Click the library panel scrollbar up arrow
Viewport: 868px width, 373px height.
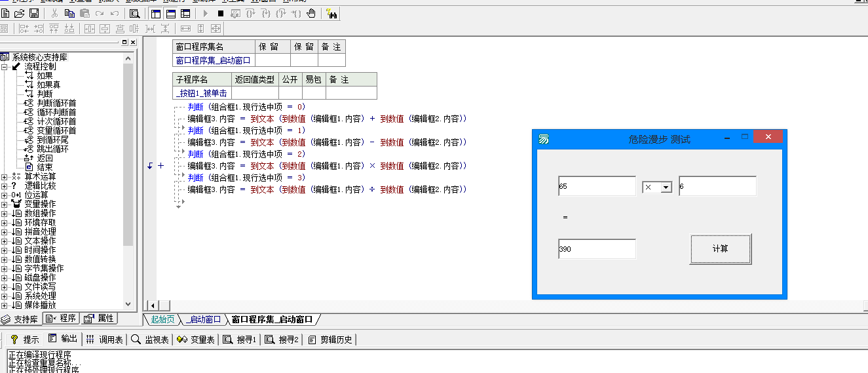[x=128, y=58]
